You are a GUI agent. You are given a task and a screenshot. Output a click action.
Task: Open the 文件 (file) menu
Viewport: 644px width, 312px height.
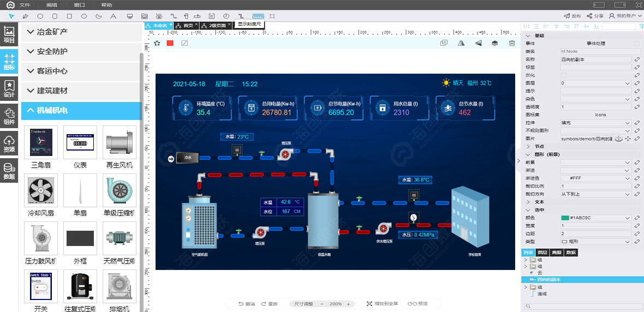point(25,4)
